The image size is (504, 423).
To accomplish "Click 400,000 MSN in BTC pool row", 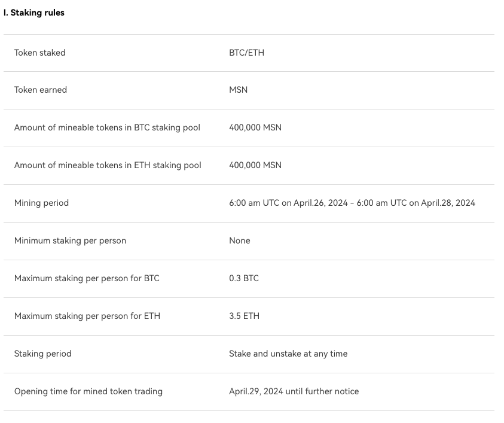I will 255,127.
